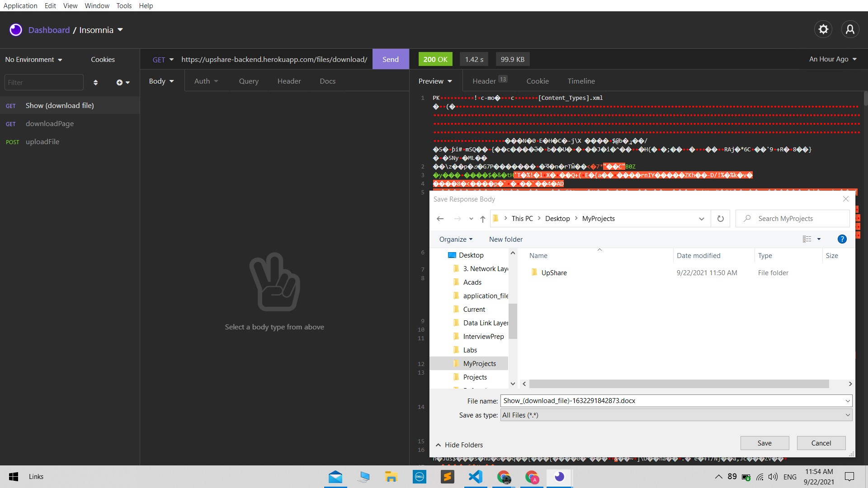This screenshot has height=488, width=868.
Task: Toggle the Name column sort arrow
Action: click(x=599, y=249)
